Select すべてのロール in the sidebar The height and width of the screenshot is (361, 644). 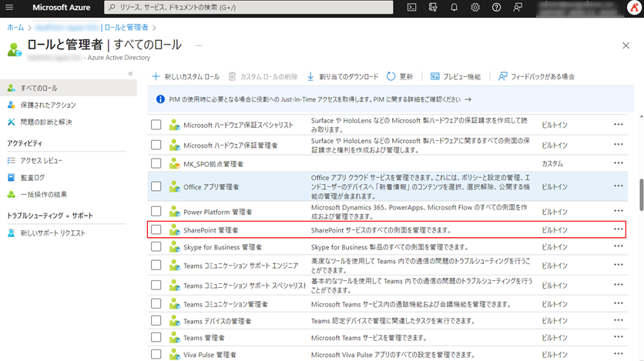coord(69,88)
